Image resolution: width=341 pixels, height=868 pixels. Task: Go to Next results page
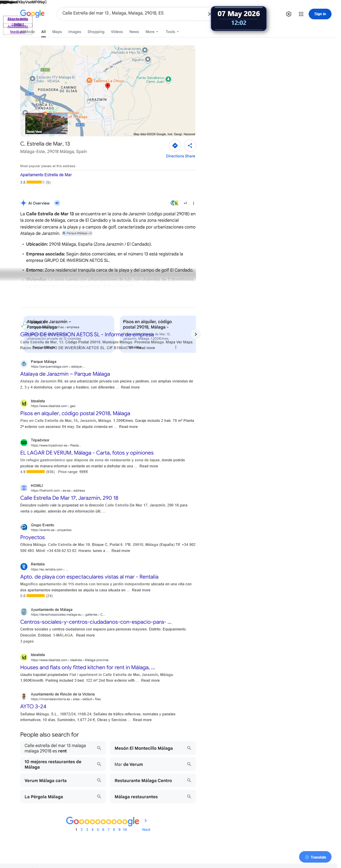[146, 829]
